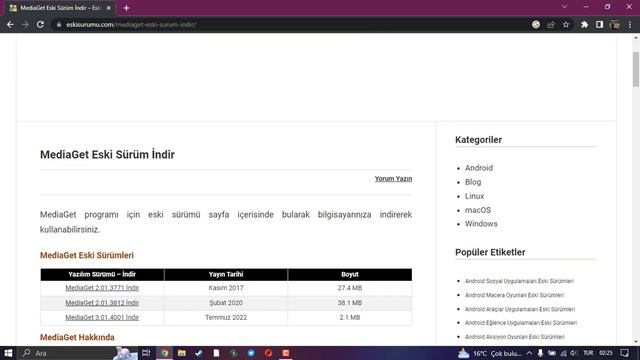The width and height of the screenshot is (640, 360).
Task: Open the red circular app on taskbar
Action: click(x=268, y=353)
